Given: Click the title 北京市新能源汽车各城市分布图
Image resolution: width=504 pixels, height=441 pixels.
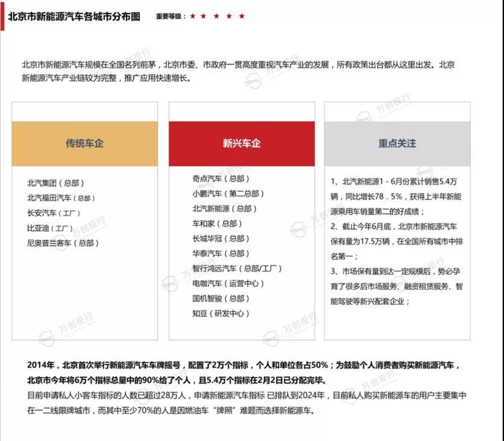Looking at the screenshot, I should [74, 16].
